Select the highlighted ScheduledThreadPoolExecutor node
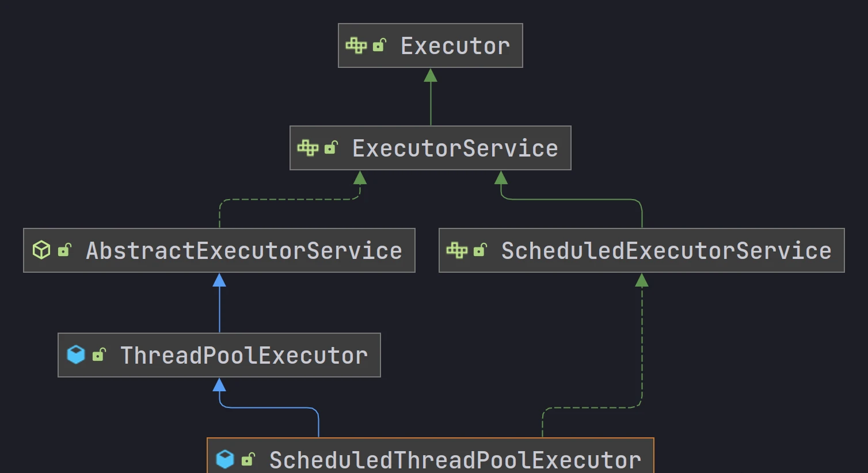868x473 pixels. point(455,460)
